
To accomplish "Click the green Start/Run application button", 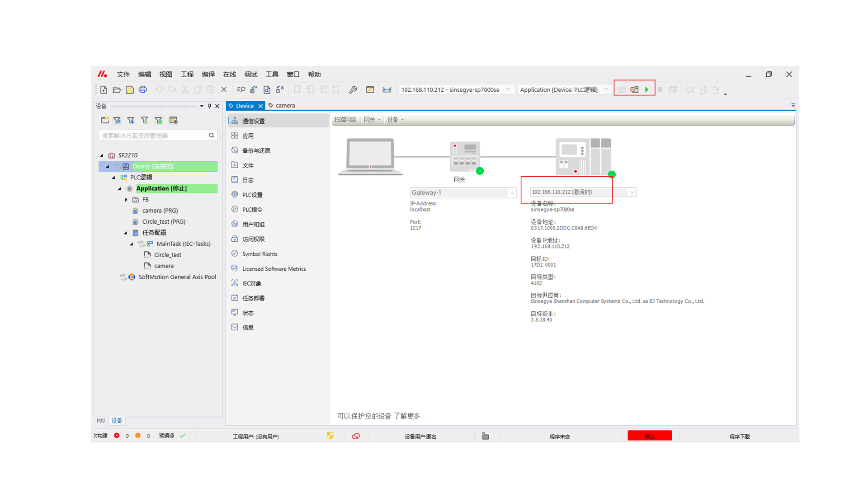I will pyautogui.click(x=647, y=89).
